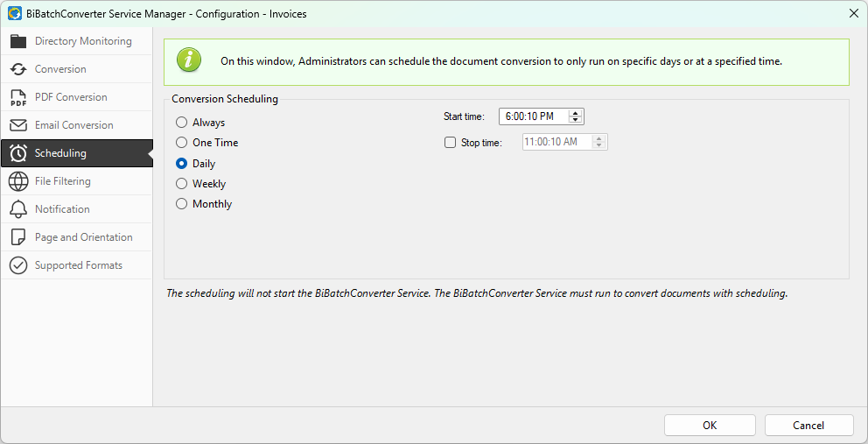
Task: Increase Start time with up arrow
Action: (x=575, y=113)
